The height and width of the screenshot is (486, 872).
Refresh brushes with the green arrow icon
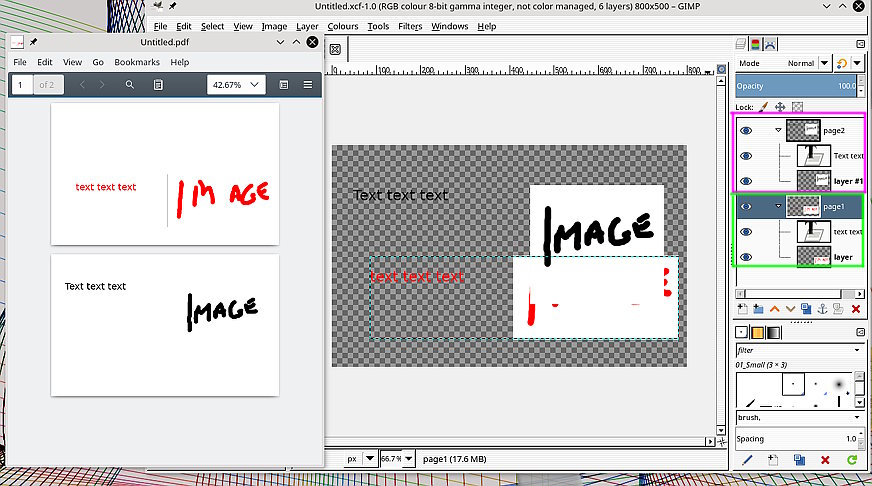point(852,460)
